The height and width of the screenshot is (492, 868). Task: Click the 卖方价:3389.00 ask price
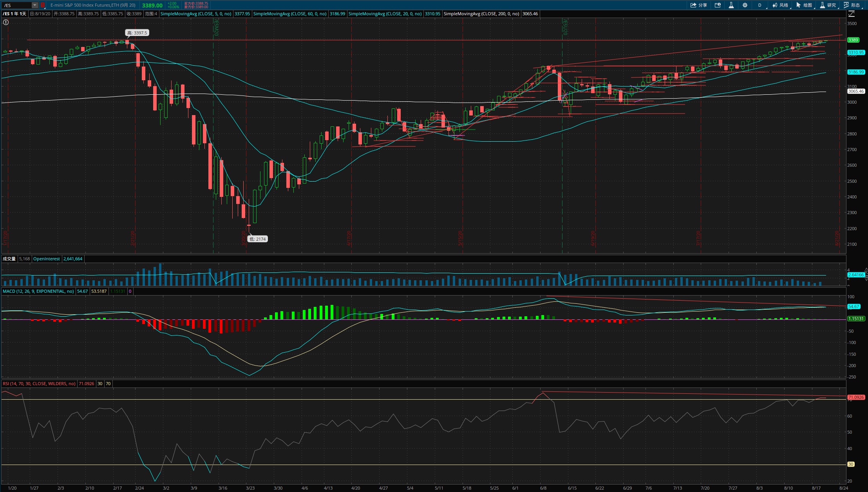[x=196, y=7]
